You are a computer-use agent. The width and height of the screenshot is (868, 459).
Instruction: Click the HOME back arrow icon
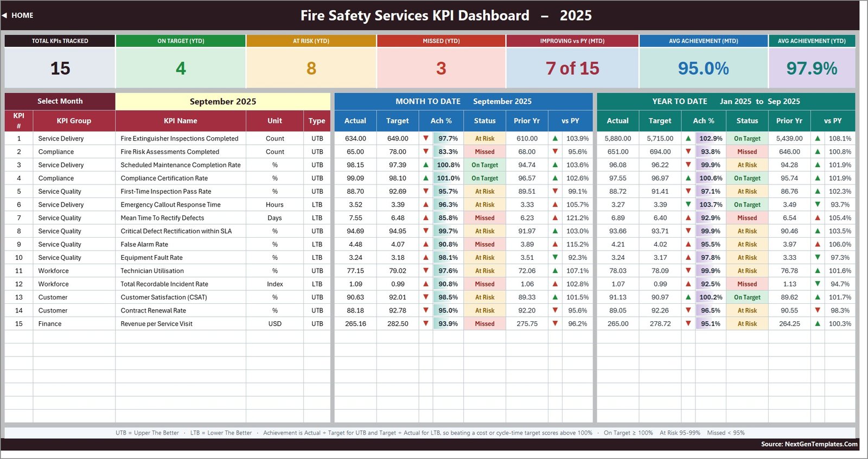[x=4, y=15]
